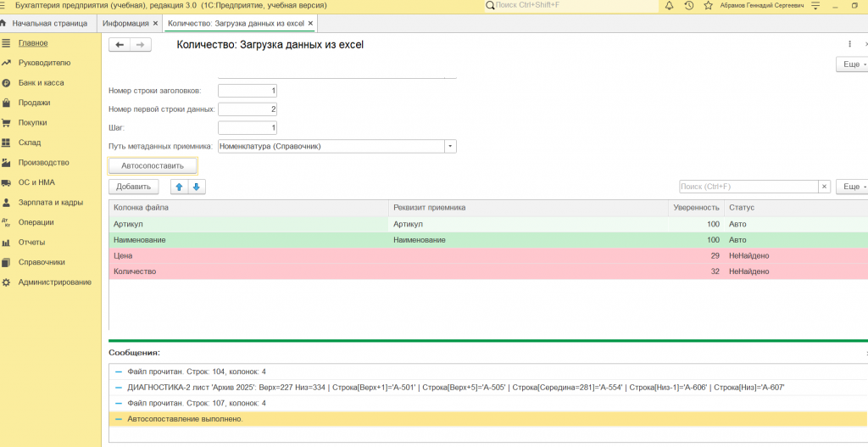Click Покупки cart icon in sidebar
The height and width of the screenshot is (447, 868).
(6, 123)
